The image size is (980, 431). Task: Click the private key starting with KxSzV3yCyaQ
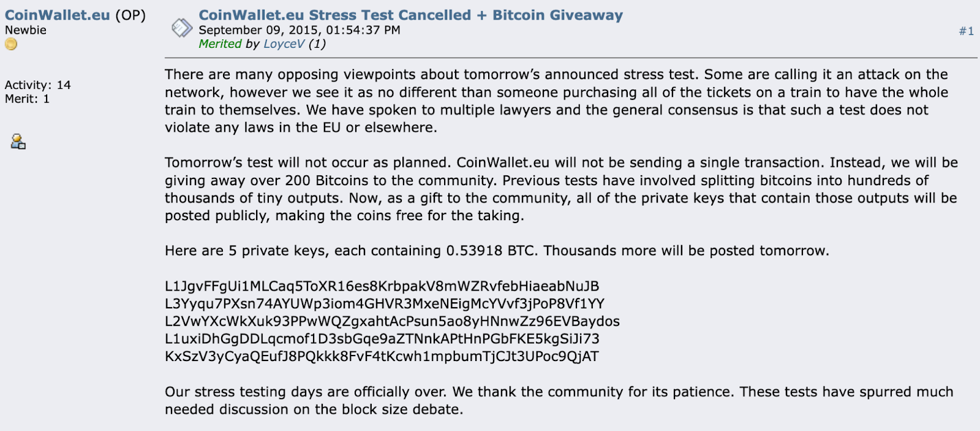(382, 357)
